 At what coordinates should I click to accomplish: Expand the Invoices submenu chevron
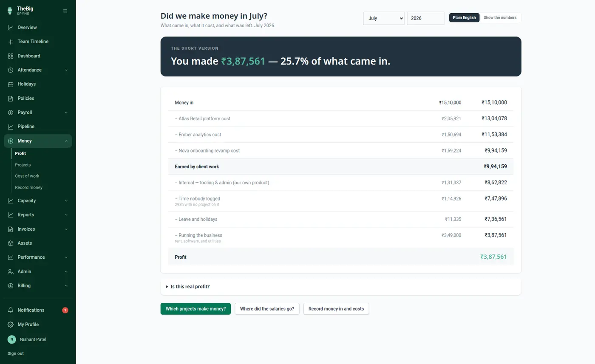pyautogui.click(x=66, y=229)
